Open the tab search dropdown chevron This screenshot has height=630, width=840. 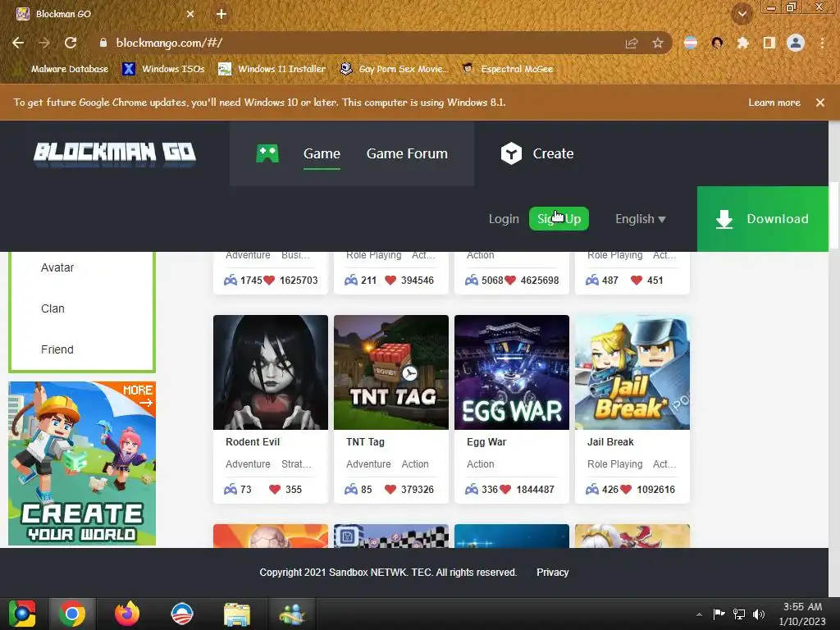pyautogui.click(x=742, y=14)
